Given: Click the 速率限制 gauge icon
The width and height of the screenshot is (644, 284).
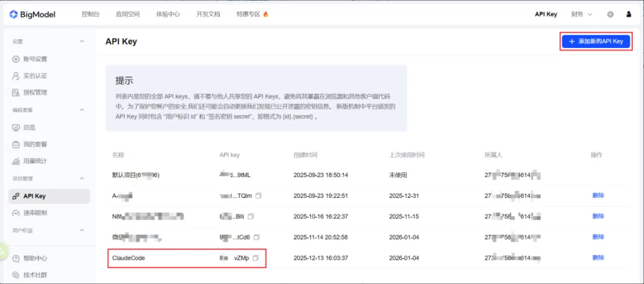Looking at the screenshot, I should 16,213.
